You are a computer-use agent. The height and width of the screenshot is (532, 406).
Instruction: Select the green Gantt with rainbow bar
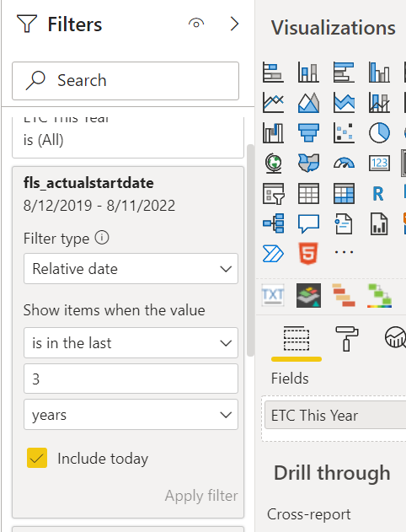click(x=379, y=296)
